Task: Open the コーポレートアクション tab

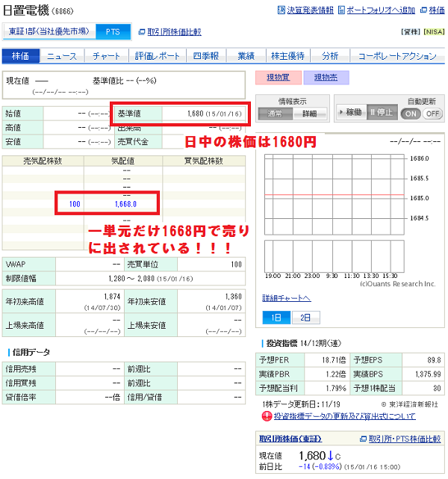Action: (x=397, y=56)
